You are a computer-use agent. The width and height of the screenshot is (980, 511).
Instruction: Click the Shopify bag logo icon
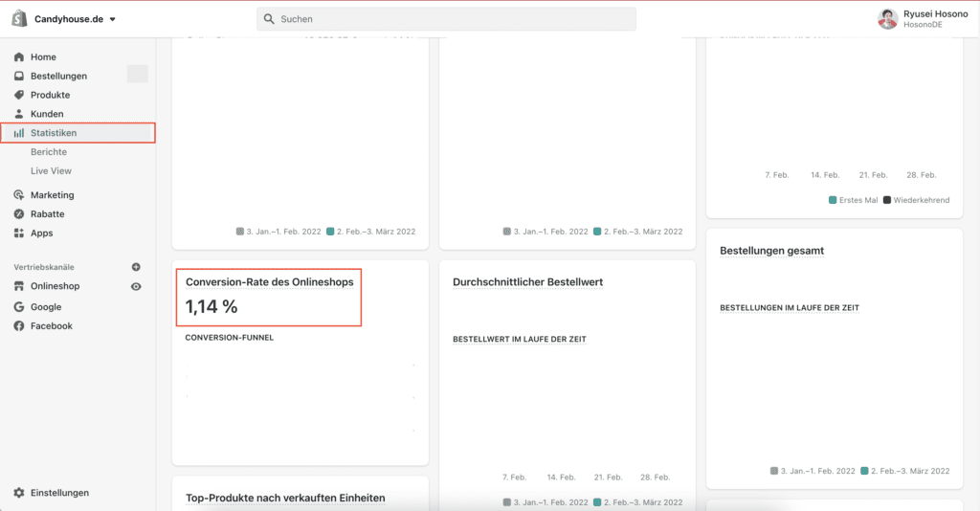tap(19, 19)
